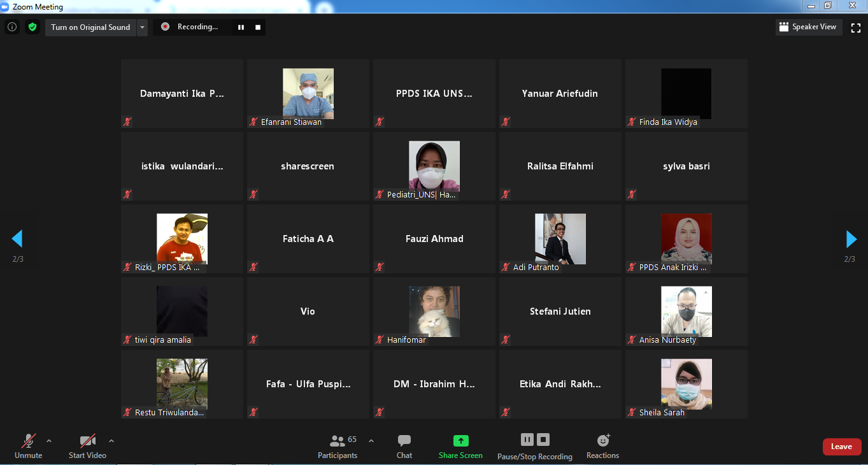Pause recording from the top recording bar
Viewport: 868px width, 465px height.
coord(241,27)
